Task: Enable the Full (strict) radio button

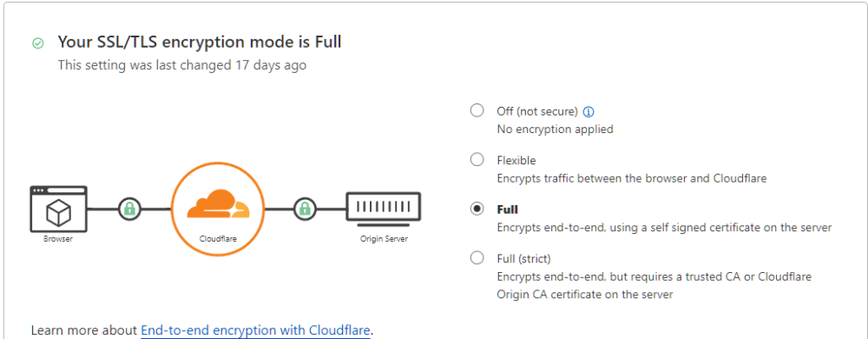Action: (477, 257)
